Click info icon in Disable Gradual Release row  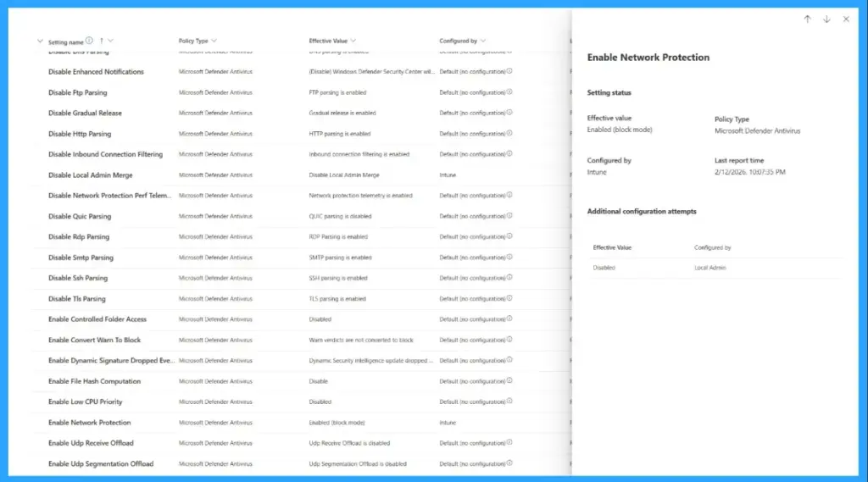pos(509,113)
